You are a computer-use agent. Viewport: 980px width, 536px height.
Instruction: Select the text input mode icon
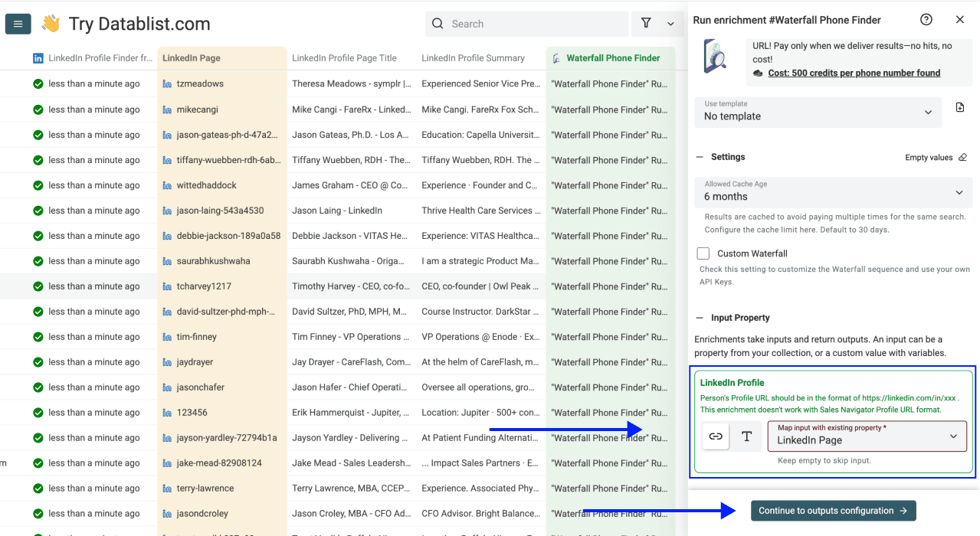[746, 435]
